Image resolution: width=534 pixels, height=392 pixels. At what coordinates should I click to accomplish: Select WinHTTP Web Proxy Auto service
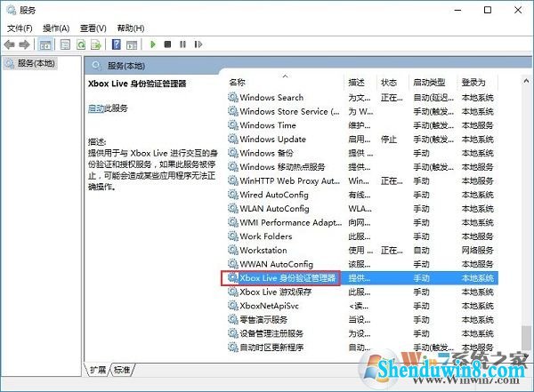coord(363,181)
